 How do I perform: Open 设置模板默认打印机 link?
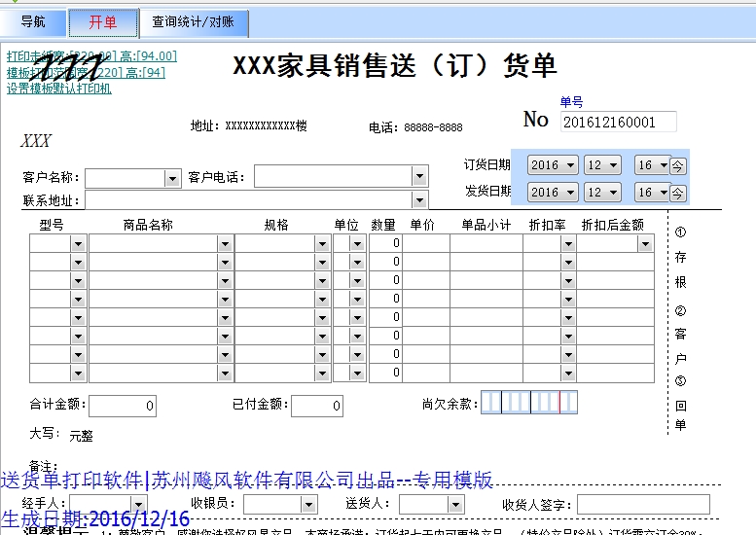click(58, 89)
